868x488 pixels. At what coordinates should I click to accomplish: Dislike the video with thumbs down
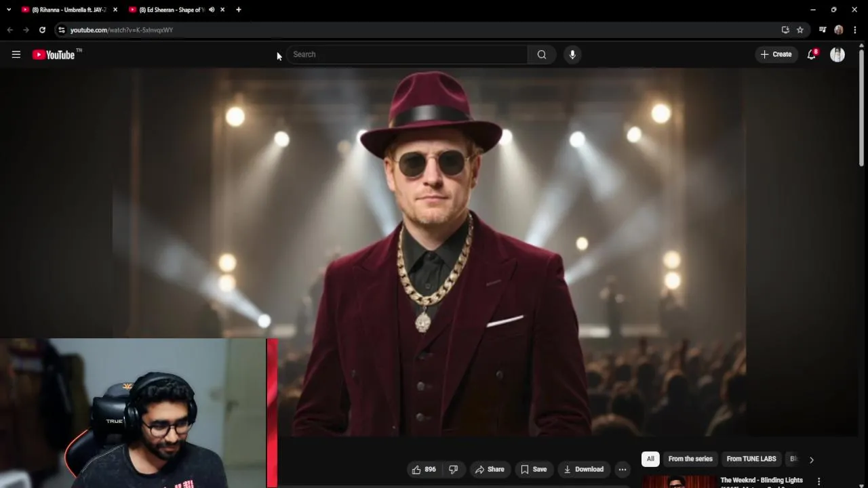point(454,469)
